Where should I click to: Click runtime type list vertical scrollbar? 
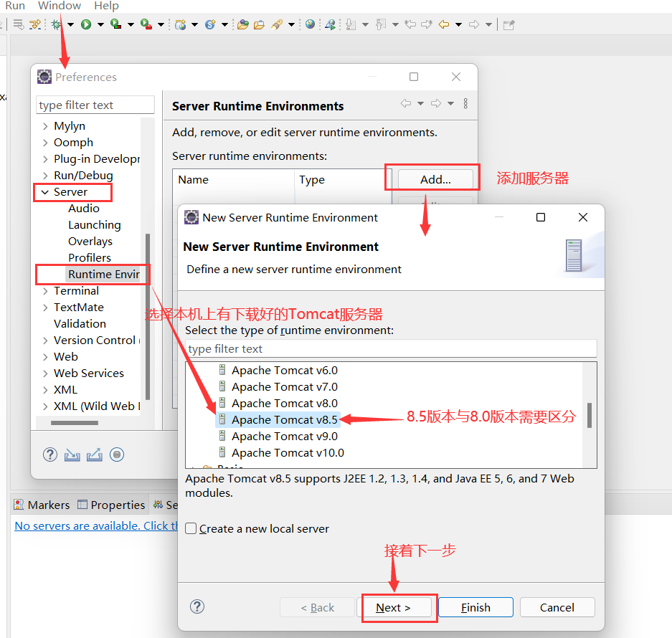[590, 415]
